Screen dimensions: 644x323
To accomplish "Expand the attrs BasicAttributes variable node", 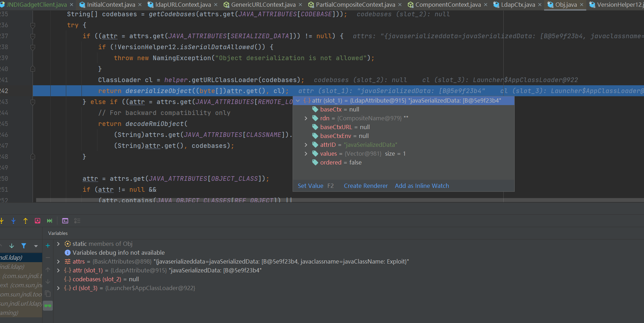I will (58, 261).
